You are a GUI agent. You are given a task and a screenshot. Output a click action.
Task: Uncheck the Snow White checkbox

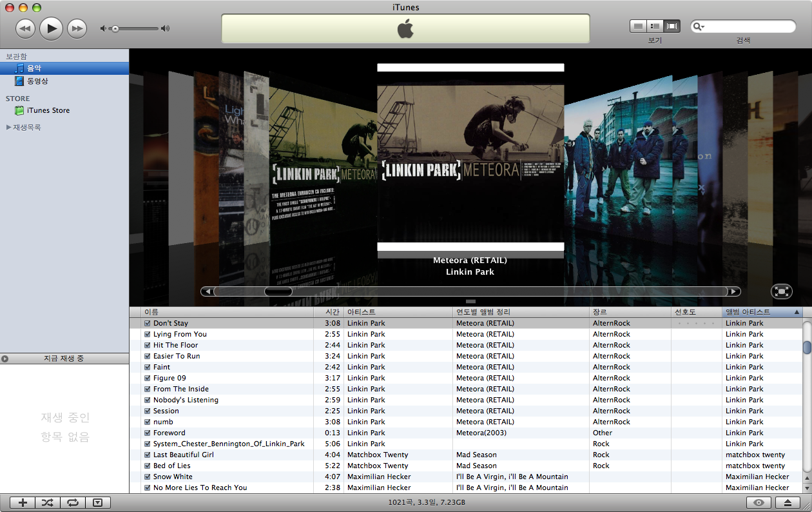tap(148, 477)
